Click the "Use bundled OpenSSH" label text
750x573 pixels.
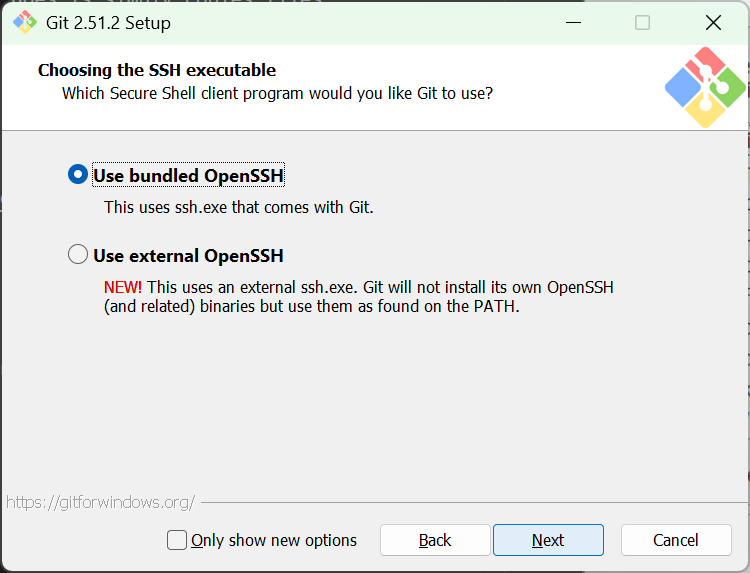pyautogui.click(x=188, y=176)
